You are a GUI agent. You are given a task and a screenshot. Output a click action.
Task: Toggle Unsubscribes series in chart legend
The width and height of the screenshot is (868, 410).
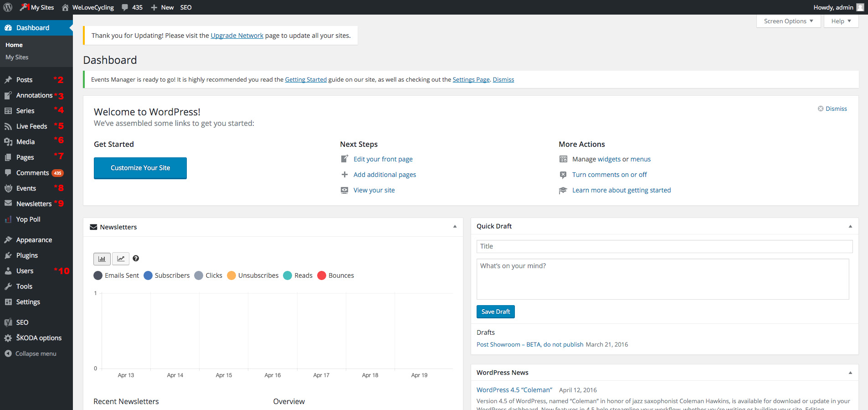(253, 275)
